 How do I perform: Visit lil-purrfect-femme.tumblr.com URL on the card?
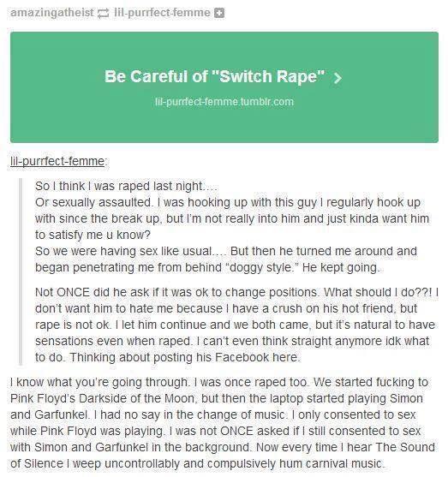(x=224, y=101)
